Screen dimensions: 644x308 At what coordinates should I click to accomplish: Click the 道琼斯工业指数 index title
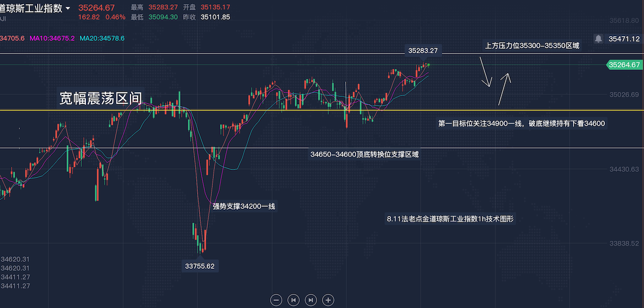pyautogui.click(x=31, y=8)
